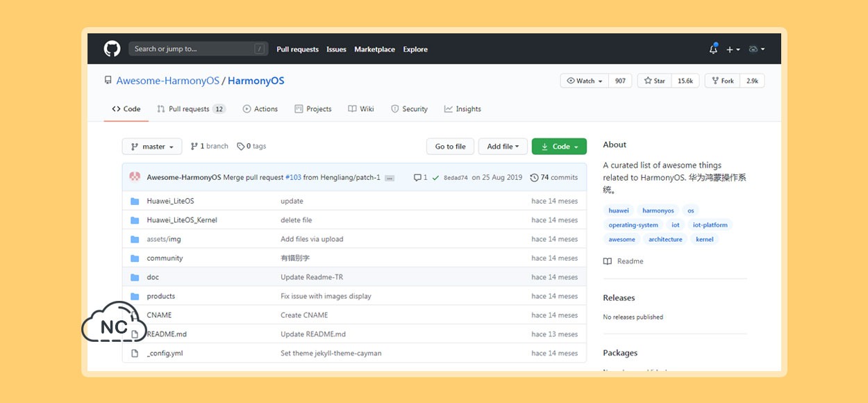The height and width of the screenshot is (403, 868).
Task: Open the master branch dropdown
Action: pos(152,147)
